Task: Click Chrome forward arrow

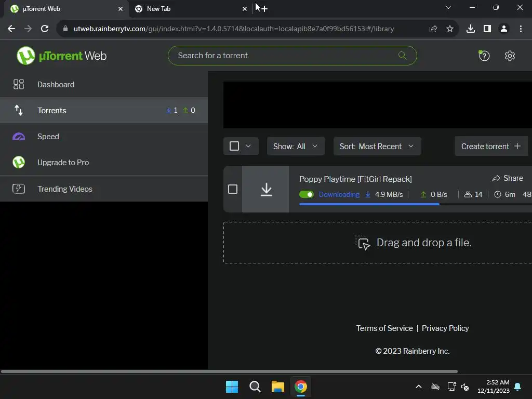Action: (x=28, y=29)
